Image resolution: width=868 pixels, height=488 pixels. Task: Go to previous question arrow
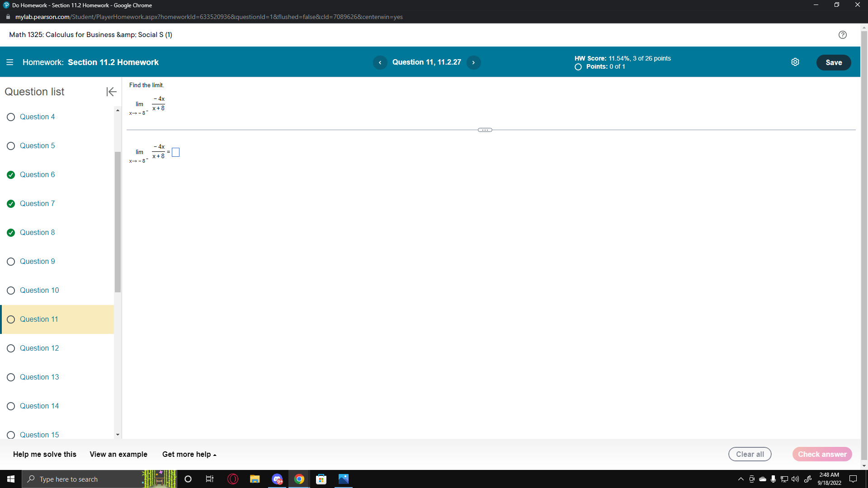[x=380, y=62]
